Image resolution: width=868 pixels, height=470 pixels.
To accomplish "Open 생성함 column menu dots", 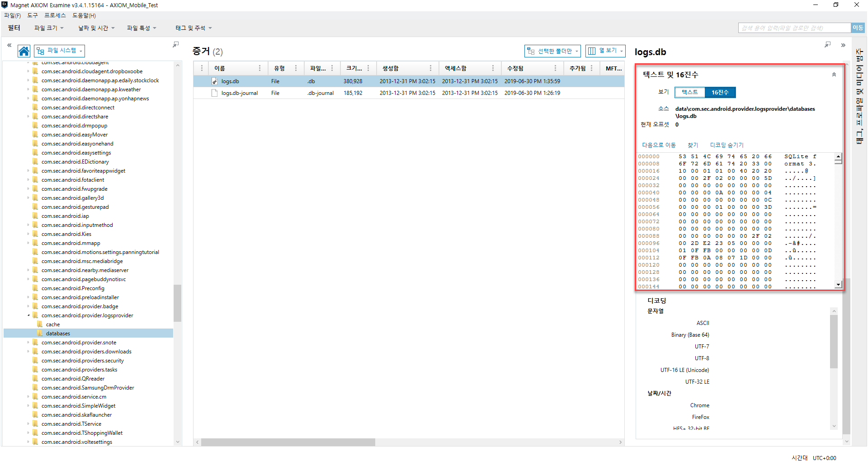I will point(430,68).
